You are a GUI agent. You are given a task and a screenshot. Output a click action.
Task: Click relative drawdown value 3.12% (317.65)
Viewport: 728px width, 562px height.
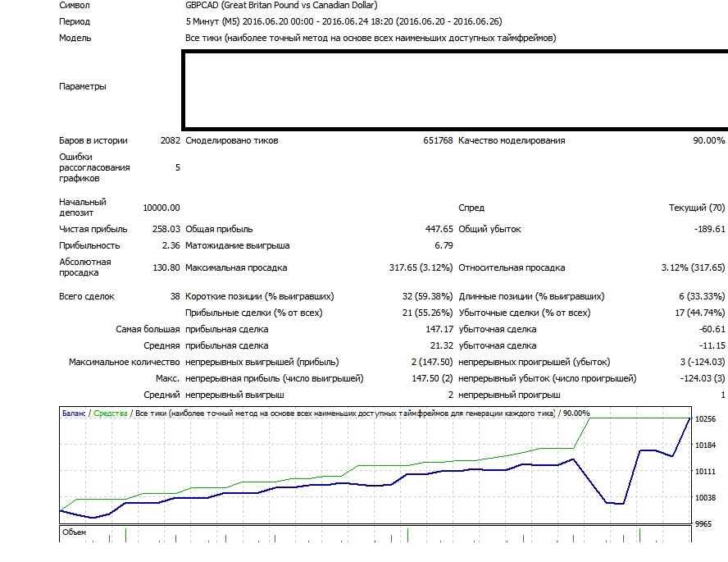pyautogui.click(x=693, y=267)
